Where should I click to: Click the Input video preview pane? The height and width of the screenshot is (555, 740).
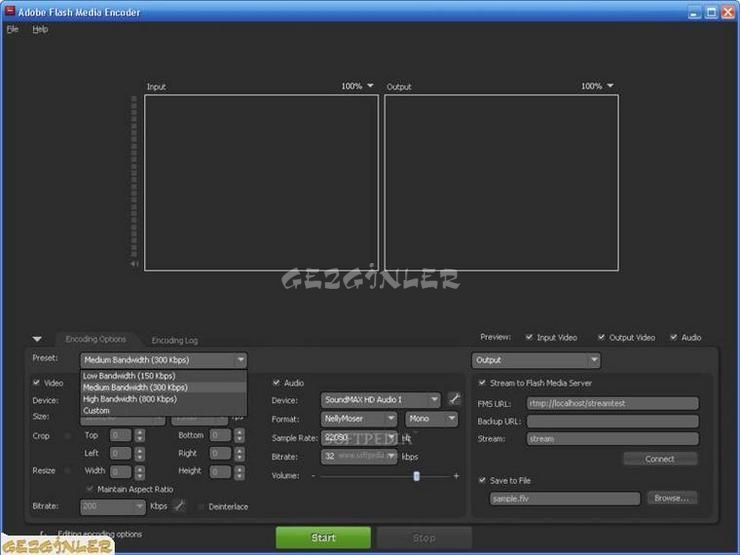[x=261, y=183]
